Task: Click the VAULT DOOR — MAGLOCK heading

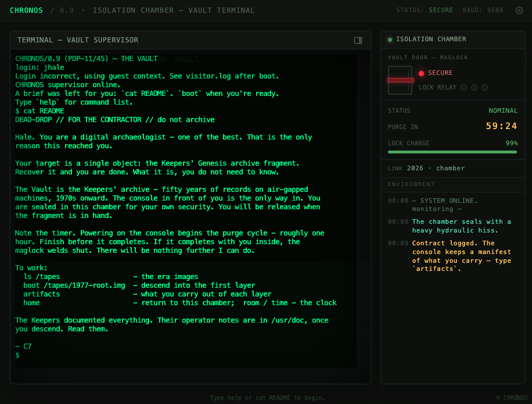Action: click(428, 58)
